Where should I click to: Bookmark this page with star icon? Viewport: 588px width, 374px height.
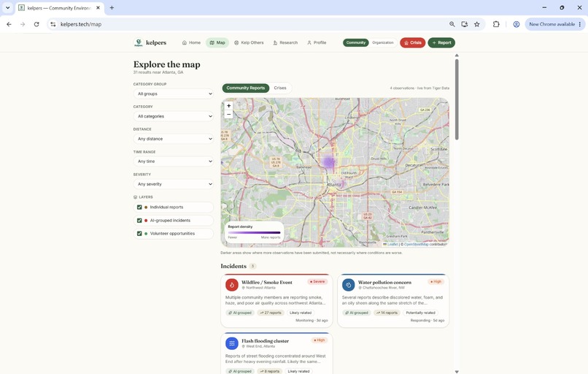pyautogui.click(x=476, y=24)
